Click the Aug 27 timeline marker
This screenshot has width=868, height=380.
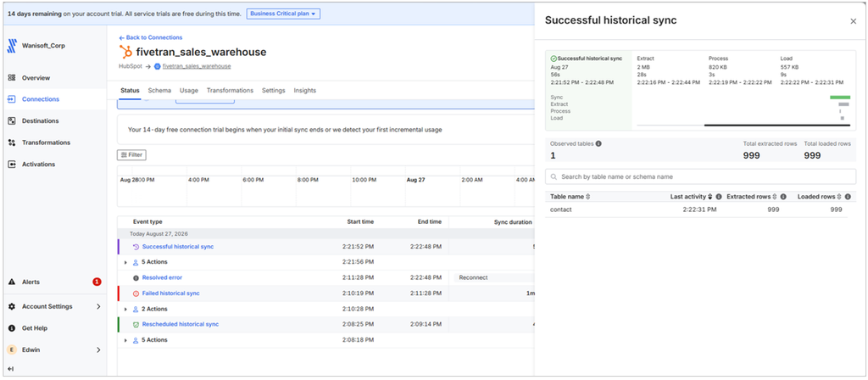pos(415,180)
